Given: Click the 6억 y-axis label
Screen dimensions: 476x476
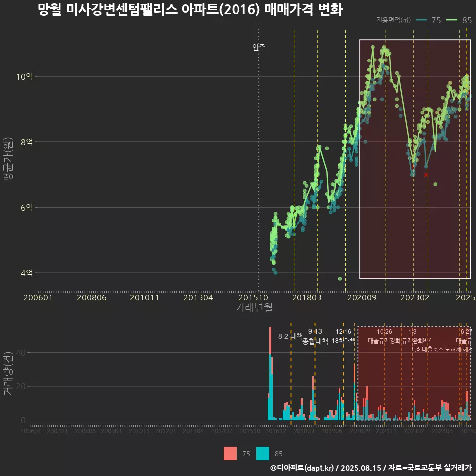Looking at the screenshot, I should [x=27, y=207].
